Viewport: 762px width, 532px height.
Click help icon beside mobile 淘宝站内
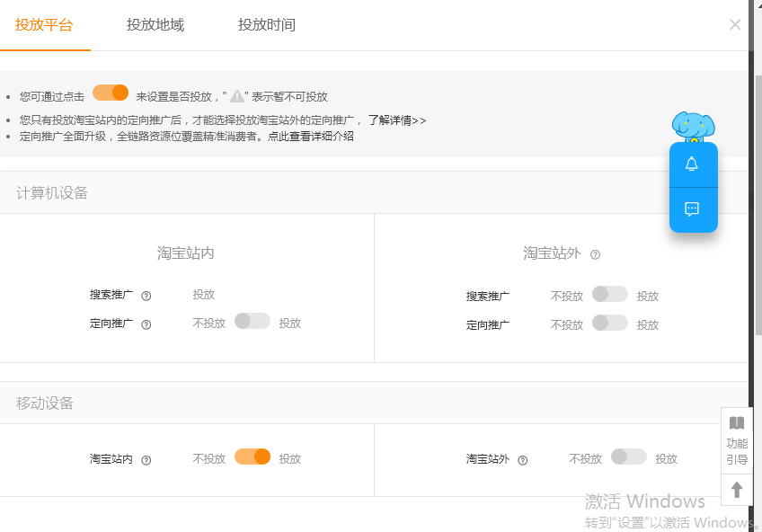[x=146, y=460]
